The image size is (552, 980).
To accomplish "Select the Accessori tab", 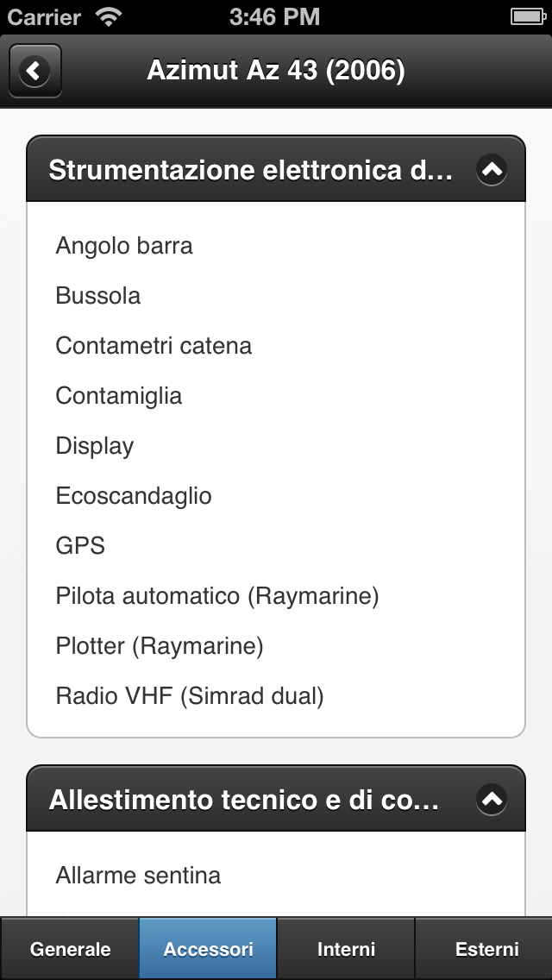I will 208,949.
